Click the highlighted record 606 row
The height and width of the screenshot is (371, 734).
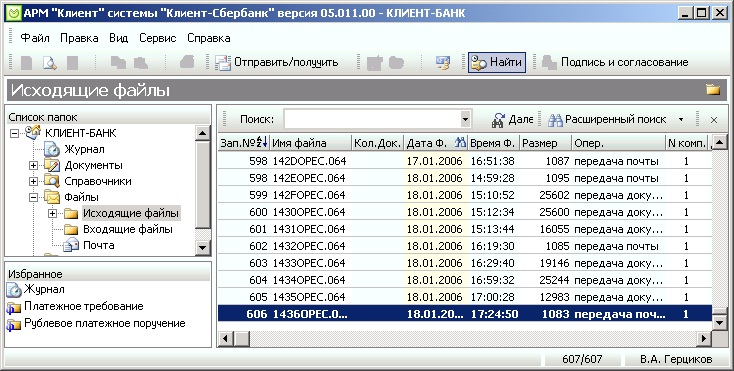[464, 314]
